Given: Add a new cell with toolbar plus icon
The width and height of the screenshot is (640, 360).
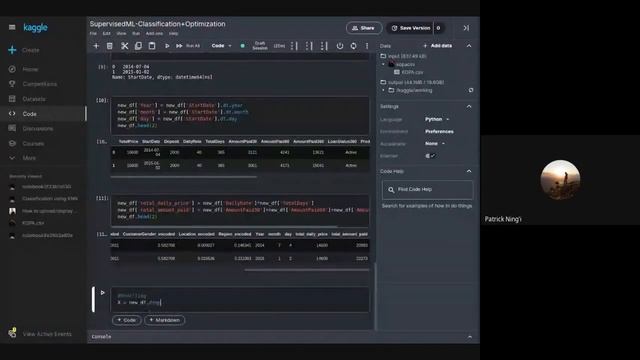Looking at the screenshot, I should coord(96,46).
